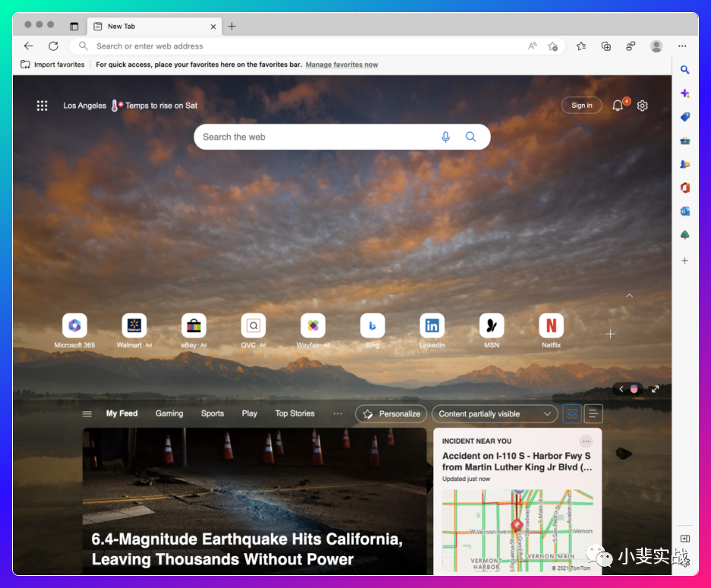Open options on Incident Near You card
711x588 pixels.
[586, 441]
